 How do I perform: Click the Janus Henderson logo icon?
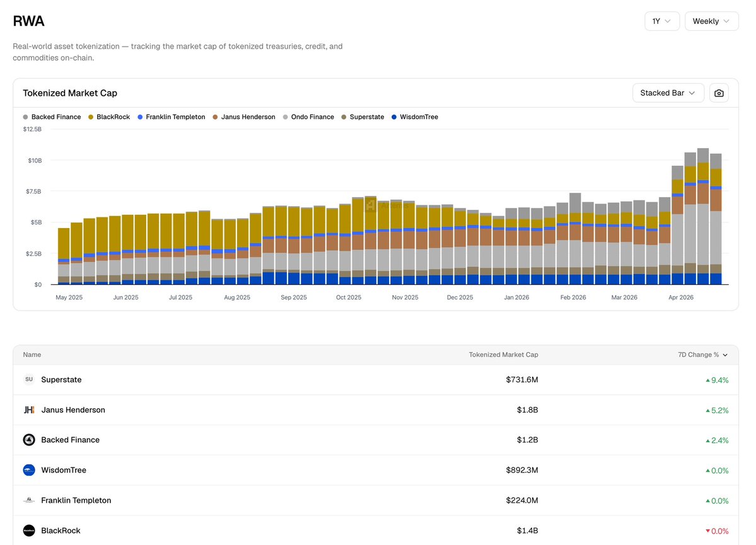coord(29,410)
